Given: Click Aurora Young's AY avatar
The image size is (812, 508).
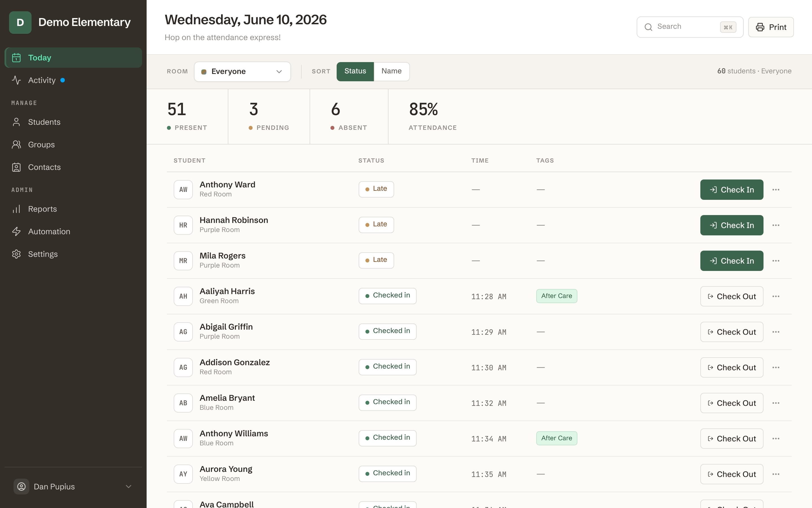Looking at the screenshot, I should [x=183, y=474].
